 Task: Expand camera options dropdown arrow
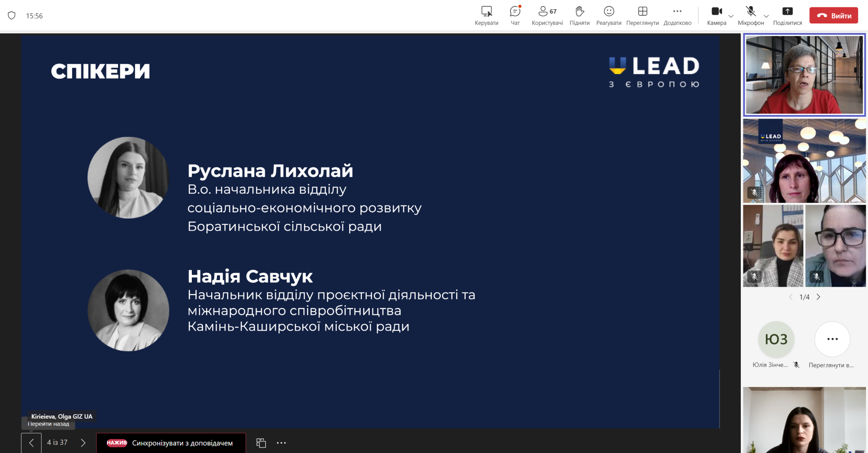[x=731, y=17]
